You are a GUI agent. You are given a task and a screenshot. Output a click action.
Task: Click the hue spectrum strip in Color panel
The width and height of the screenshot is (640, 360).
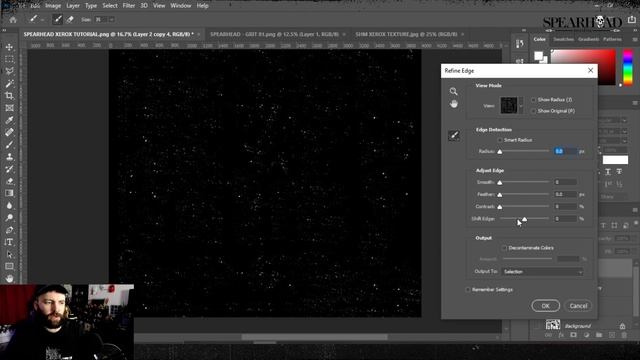(x=628, y=67)
